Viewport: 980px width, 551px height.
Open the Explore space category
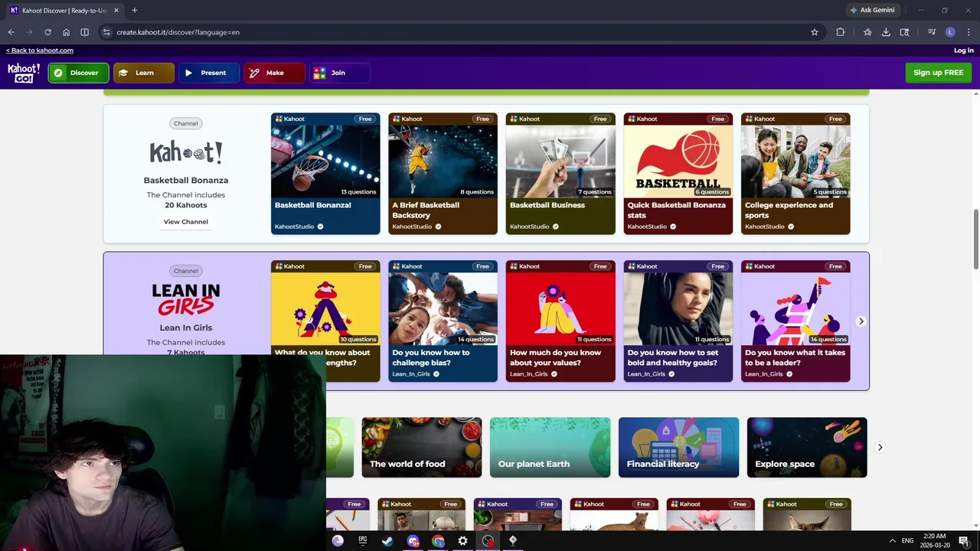coord(807,448)
